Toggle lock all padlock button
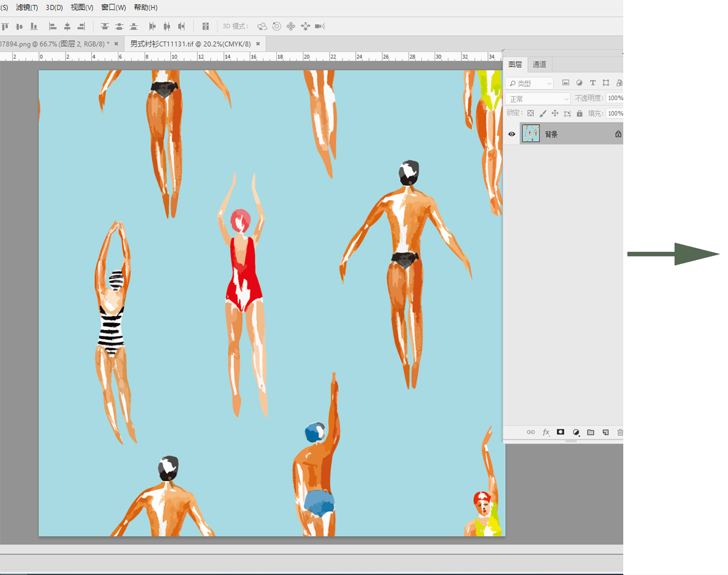Viewport: 728px width, 575px height. [580, 113]
